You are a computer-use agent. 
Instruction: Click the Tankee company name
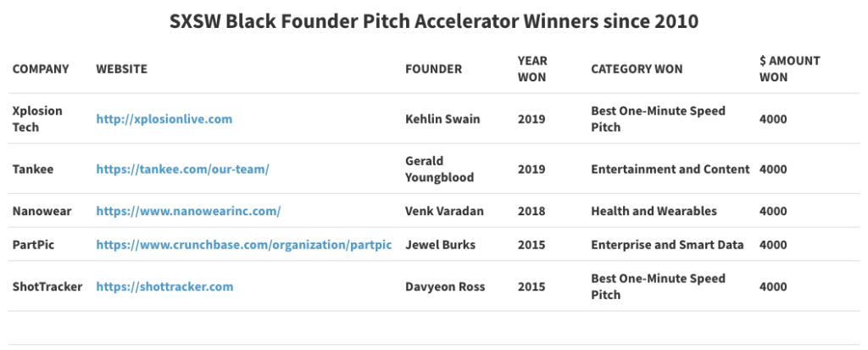click(x=33, y=169)
